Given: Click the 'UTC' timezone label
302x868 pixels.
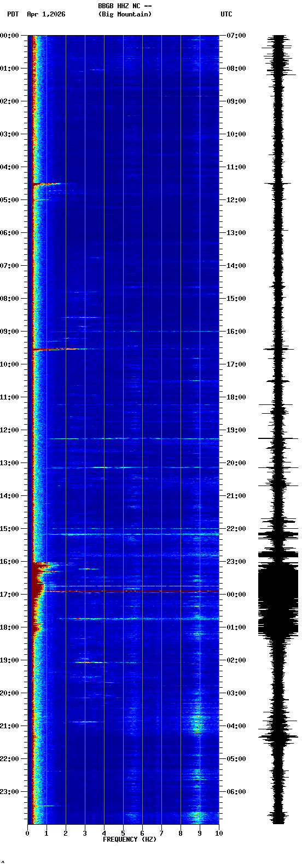Looking at the screenshot, I should point(226,14).
